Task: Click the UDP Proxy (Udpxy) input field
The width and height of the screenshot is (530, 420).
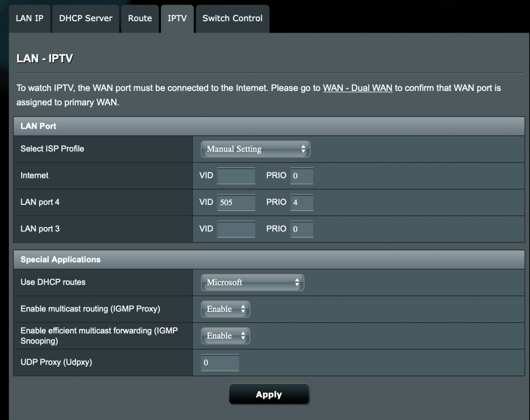Action: coord(219,363)
